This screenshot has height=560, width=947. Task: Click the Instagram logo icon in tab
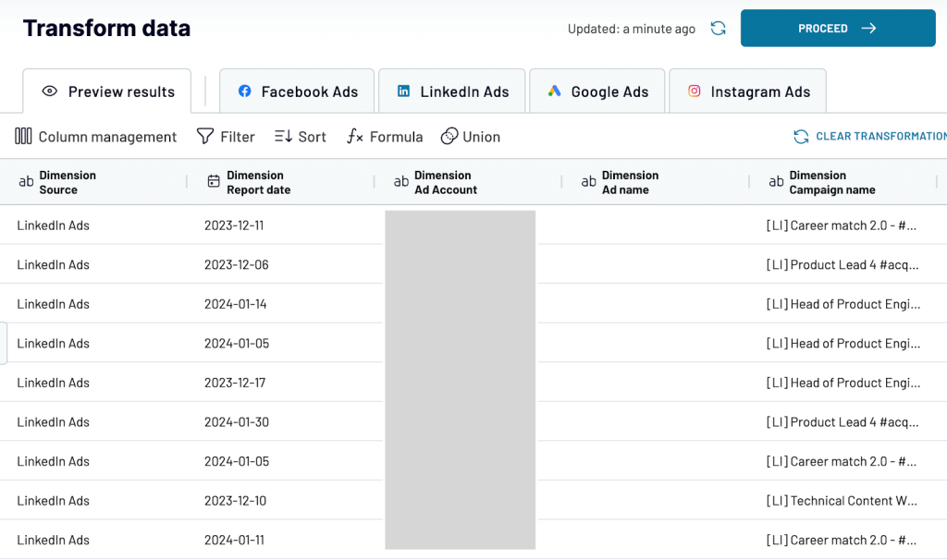695,91
